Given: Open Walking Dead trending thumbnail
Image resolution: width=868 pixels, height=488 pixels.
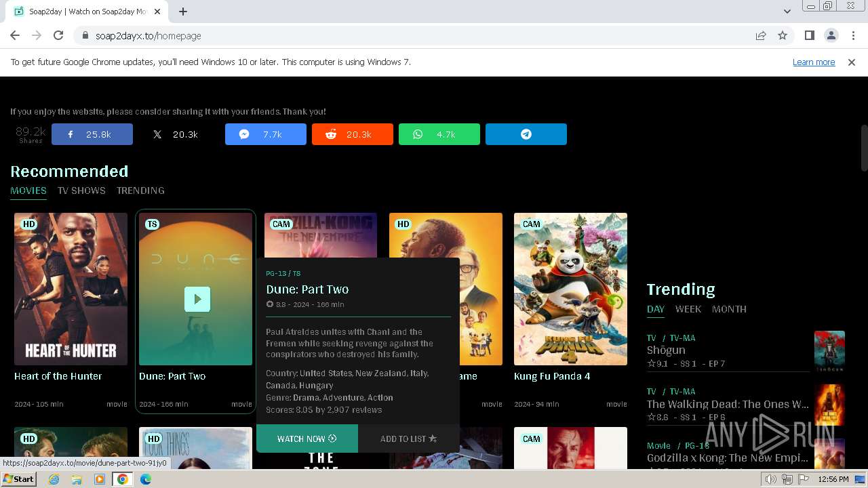Looking at the screenshot, I should (829, 405).
